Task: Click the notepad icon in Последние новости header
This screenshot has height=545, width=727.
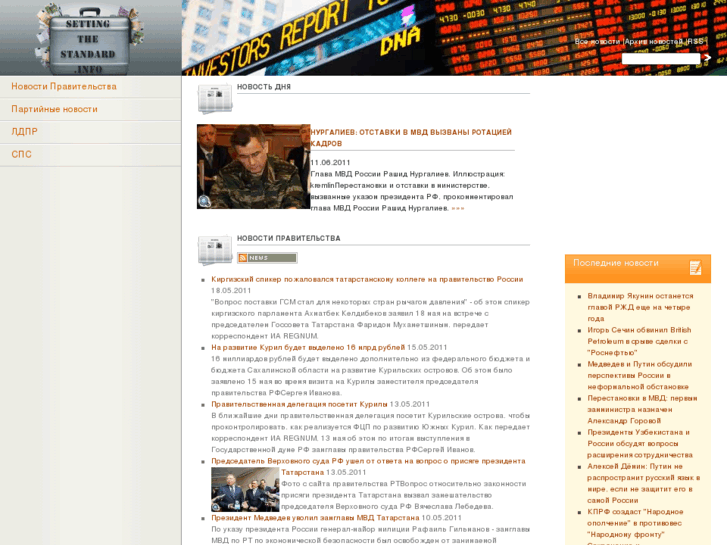Action: [695, 268]
